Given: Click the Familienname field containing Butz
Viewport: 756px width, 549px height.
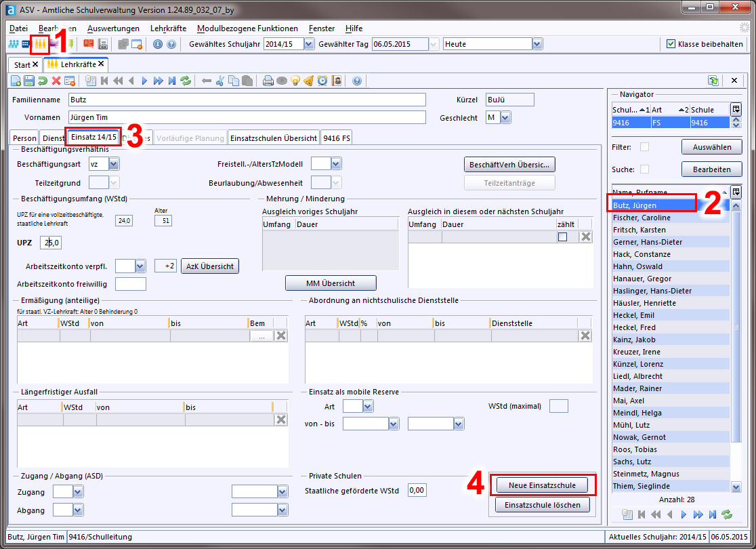Looking at the screenshot, I should (247, 100).
